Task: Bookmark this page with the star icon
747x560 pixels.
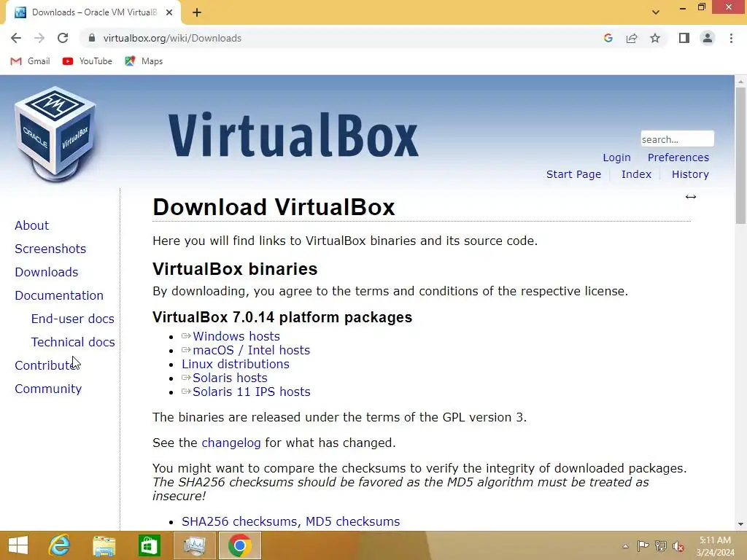Action: click(655, 38)
